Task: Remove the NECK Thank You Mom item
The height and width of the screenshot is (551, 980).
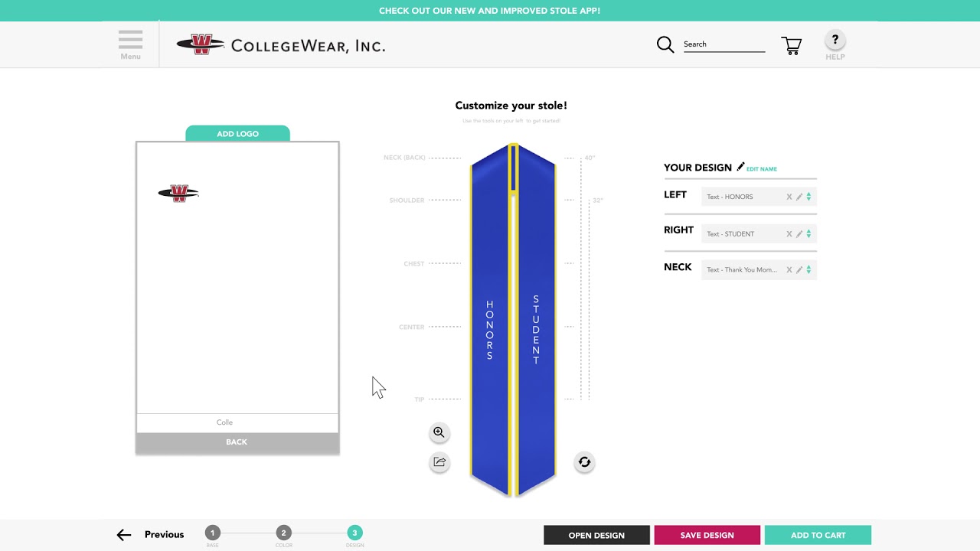Action: pyautogui.click(x=789, y=269)
